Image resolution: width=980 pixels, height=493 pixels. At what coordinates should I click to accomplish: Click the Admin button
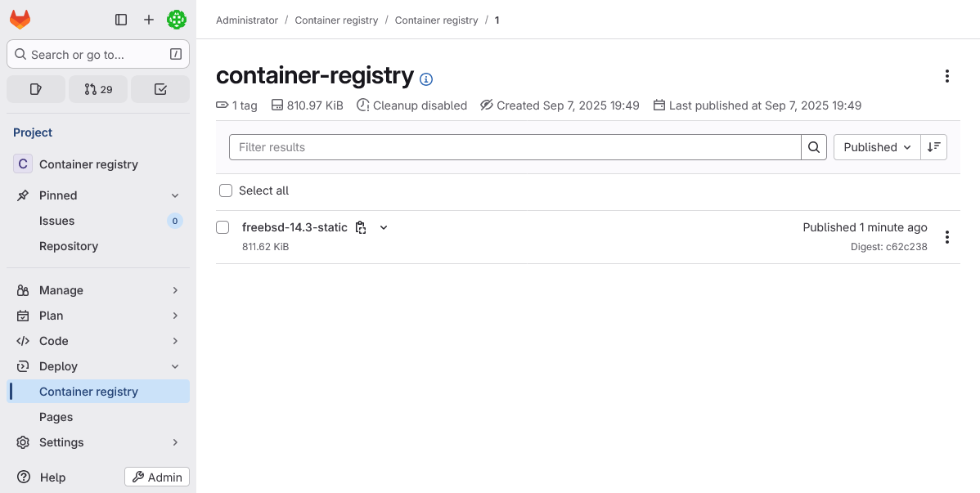(x=157, y=477)
